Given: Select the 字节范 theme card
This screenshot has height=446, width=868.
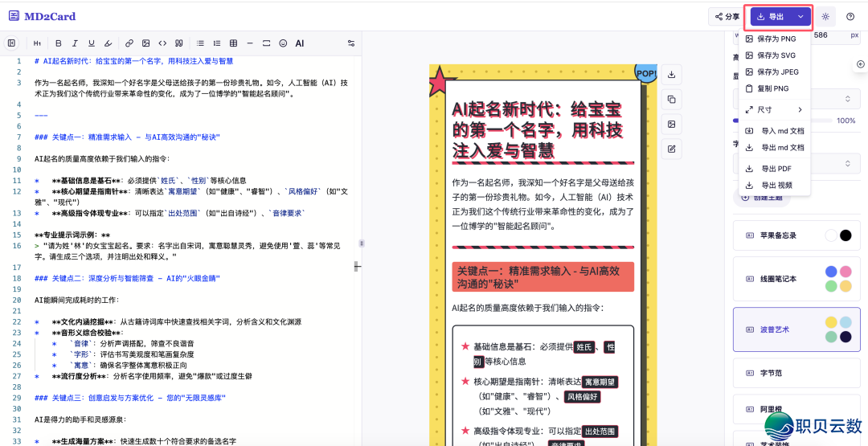Looking at the screenshot, I should 796,373.
